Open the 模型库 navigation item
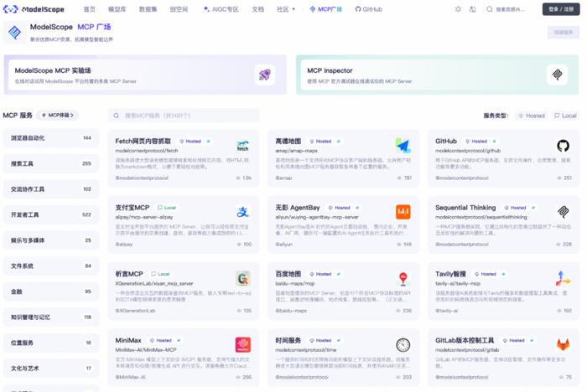The height and width of the screenshot is (392, 587). [117, 9]
